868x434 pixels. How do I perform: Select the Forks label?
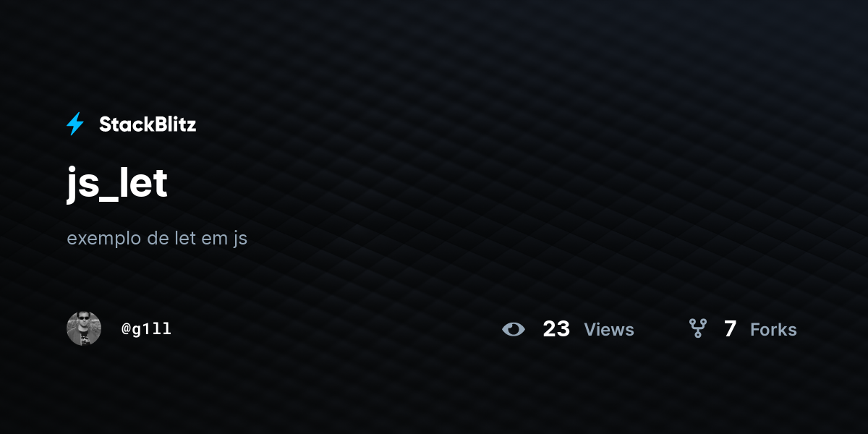(x=773, y=330)
